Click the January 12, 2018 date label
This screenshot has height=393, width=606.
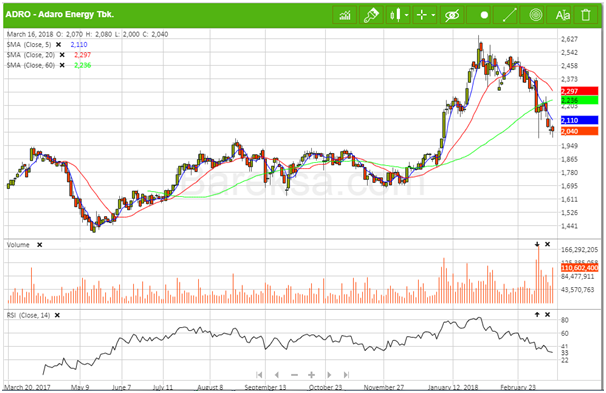453,387
